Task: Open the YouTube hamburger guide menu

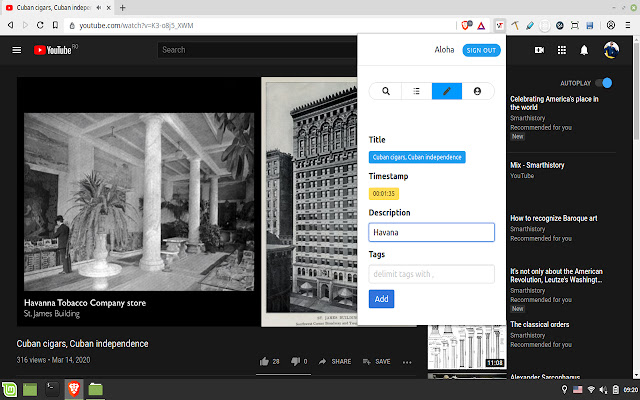Action: tap(17, 50)
